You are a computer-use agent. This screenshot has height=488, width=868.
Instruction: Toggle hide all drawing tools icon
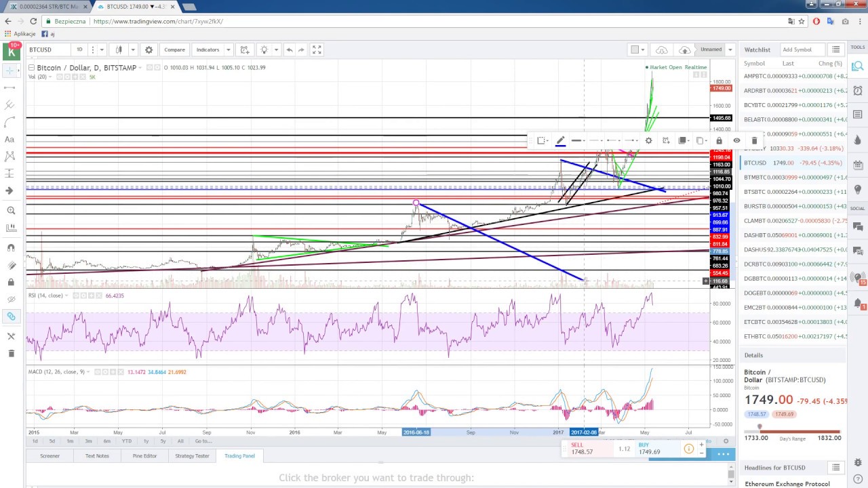pos(10,299)
